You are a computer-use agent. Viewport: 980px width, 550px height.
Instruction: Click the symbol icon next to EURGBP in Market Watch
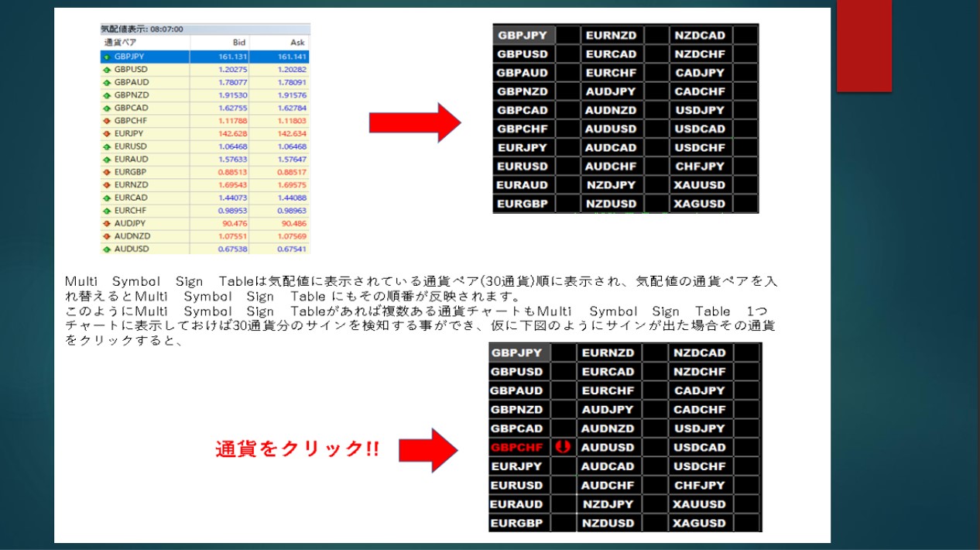point(107,172)
